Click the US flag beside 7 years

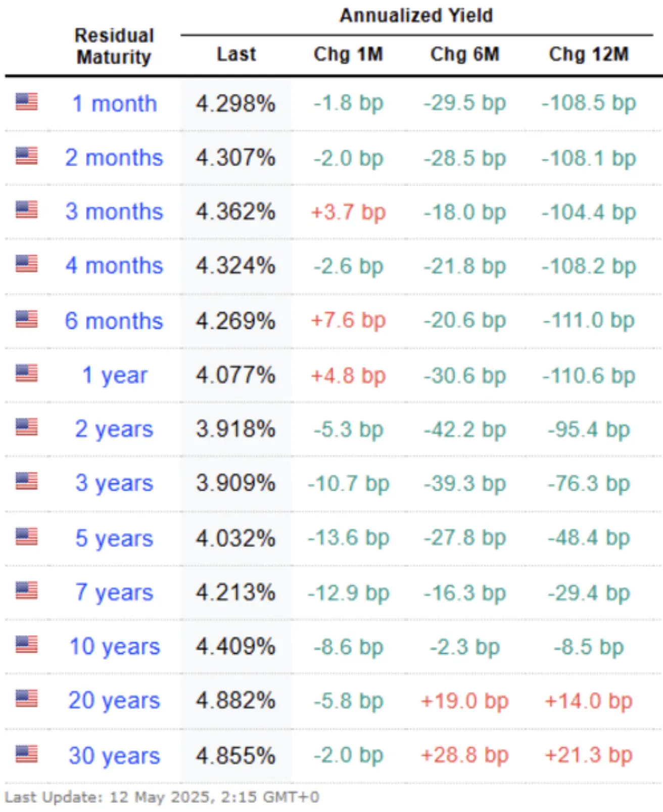click(x=26, y=590)
